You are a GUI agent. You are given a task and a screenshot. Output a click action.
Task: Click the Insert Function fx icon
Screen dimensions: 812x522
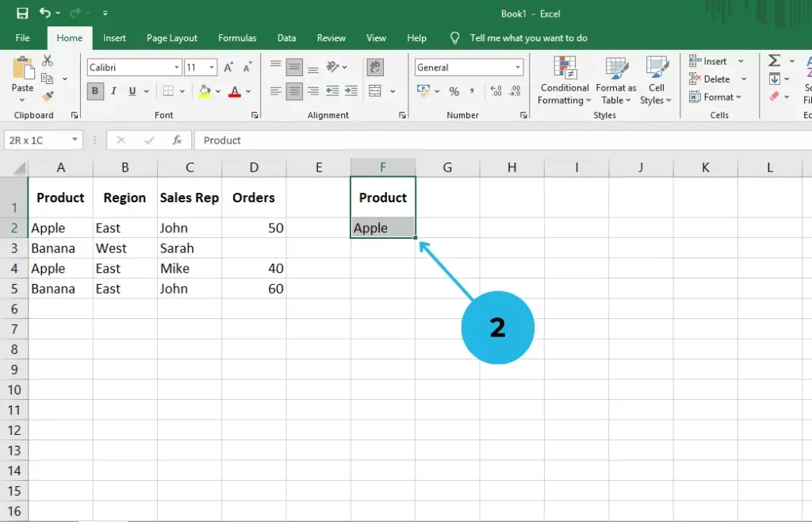tap(177, 140)
